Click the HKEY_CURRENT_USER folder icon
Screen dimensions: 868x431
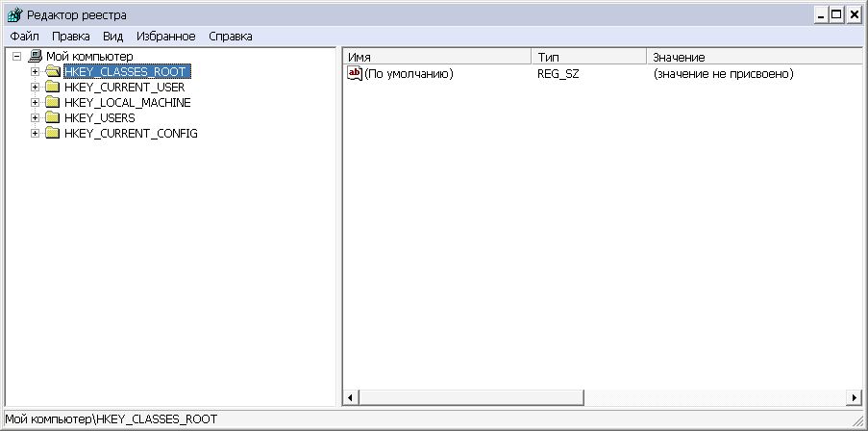(53, 88)
